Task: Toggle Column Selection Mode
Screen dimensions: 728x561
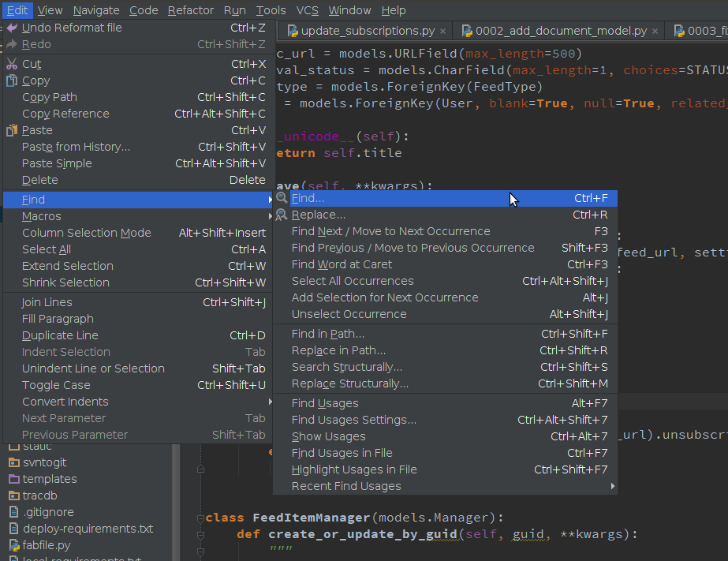Action: tap(137, 233)
